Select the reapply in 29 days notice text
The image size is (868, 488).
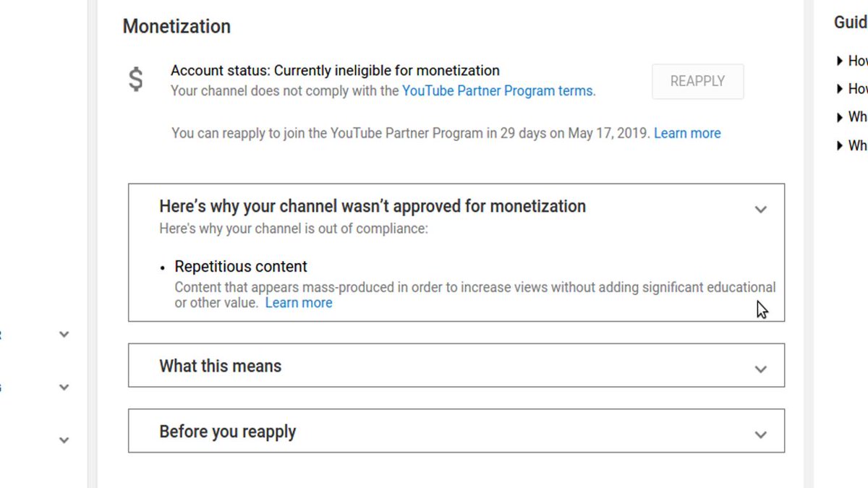coord(411,133)
